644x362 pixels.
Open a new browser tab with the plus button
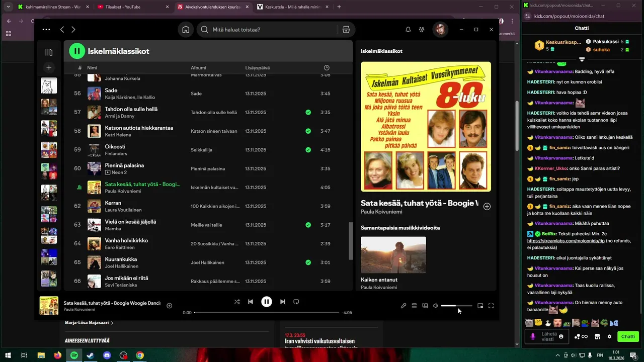(339, 7)
